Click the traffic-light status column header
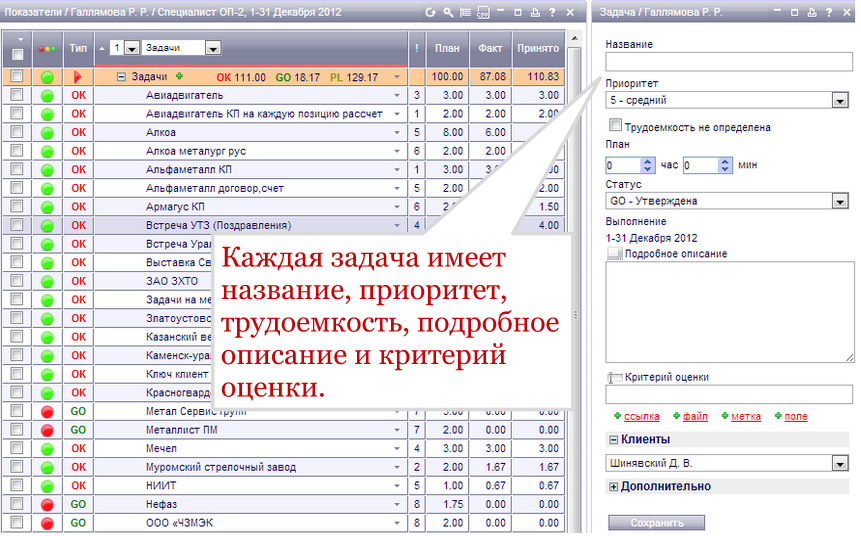This screenshot has width=861, height=536. point(47,49)
